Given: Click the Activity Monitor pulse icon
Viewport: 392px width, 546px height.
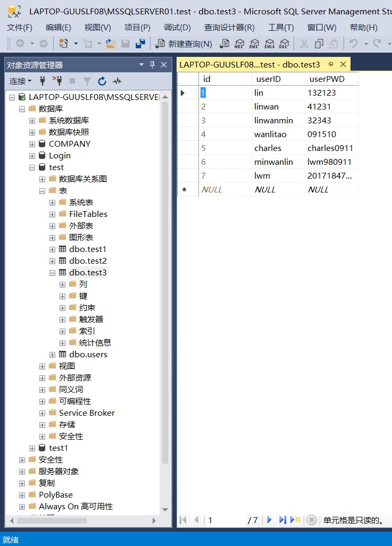Looking at the screenshot, I should click(117, 81).
